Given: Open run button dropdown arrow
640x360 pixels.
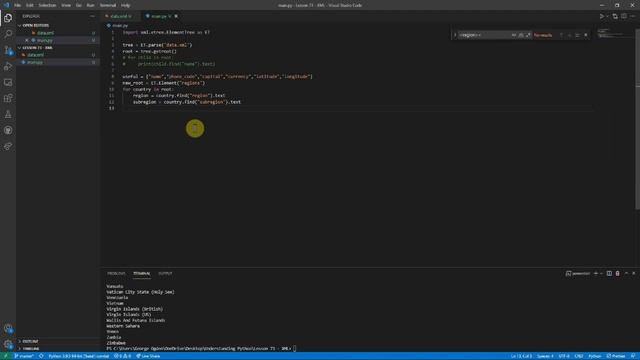Looking at the screenshot, I should [607, 16].
